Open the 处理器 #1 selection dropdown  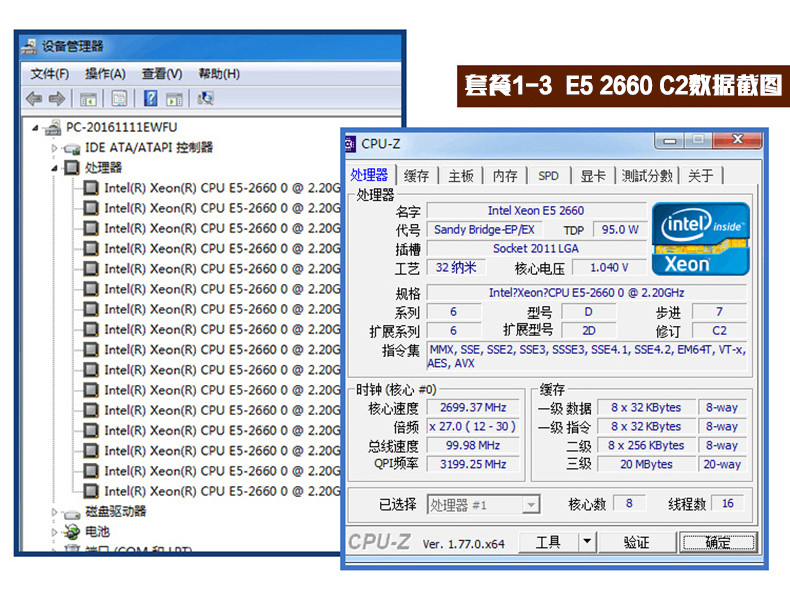click(x=531, y=504)
